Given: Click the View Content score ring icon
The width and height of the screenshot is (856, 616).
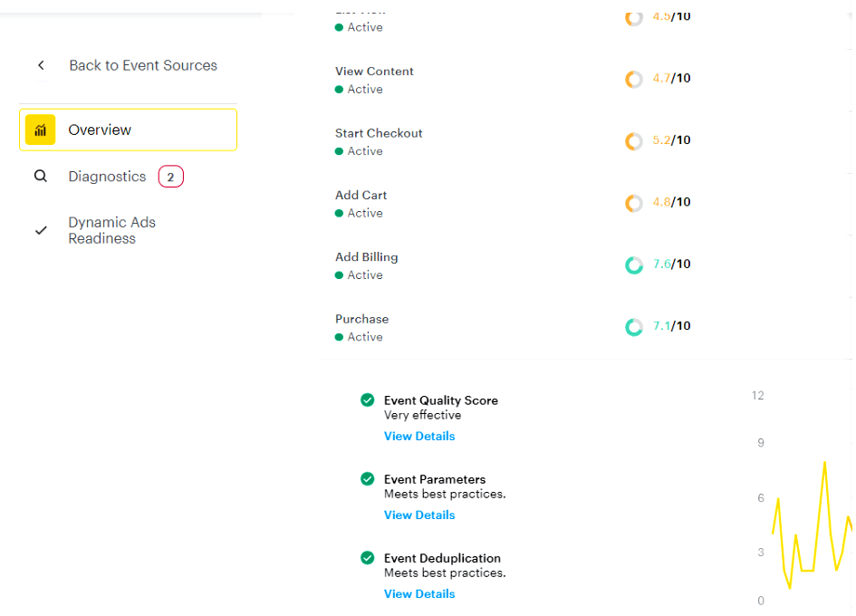Looking at the screenshot, I should point(634,79).
